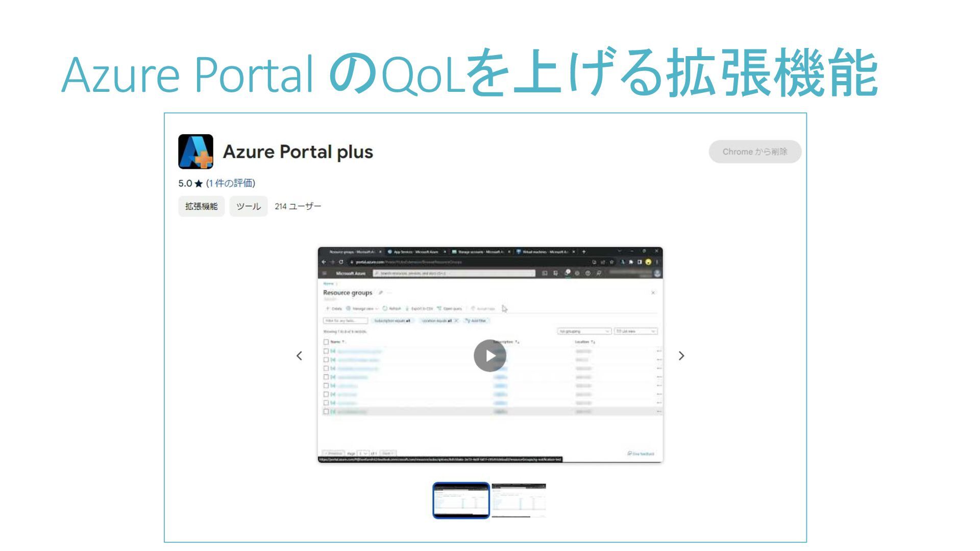Screen dimensions: 980x551
Task: Click the Create plus icon in the toolbar
Action: [x=328, y=308]
